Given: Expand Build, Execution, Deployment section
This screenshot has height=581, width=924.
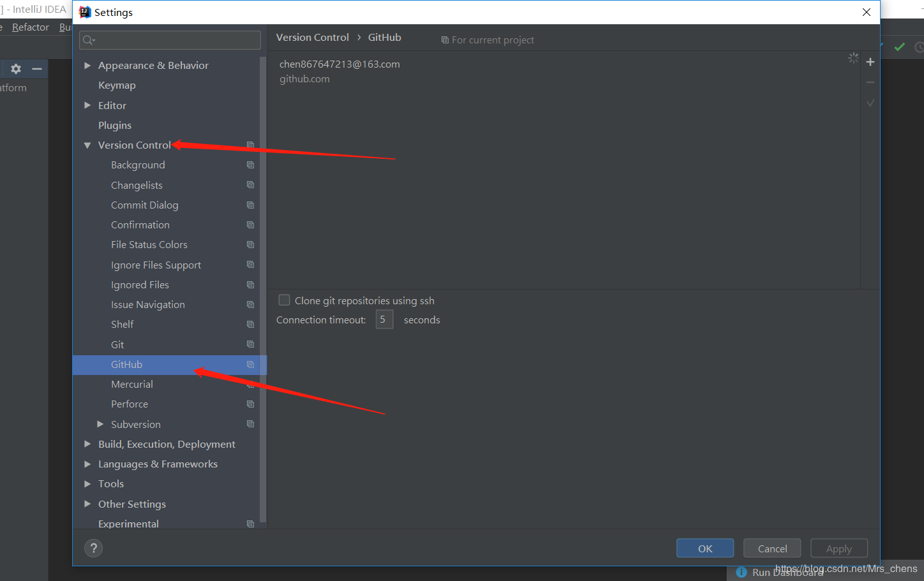Looking at the screenshot, I should (x=87, y=444).
